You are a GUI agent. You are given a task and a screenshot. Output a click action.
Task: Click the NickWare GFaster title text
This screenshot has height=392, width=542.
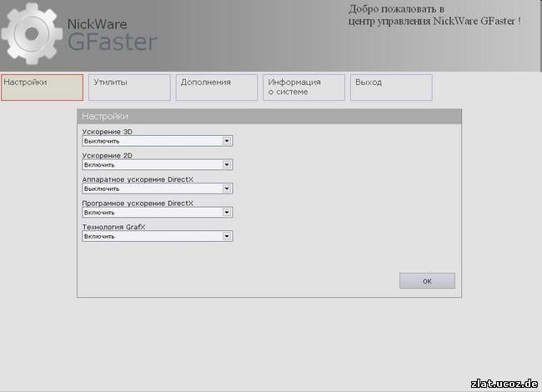coord(112,35)
